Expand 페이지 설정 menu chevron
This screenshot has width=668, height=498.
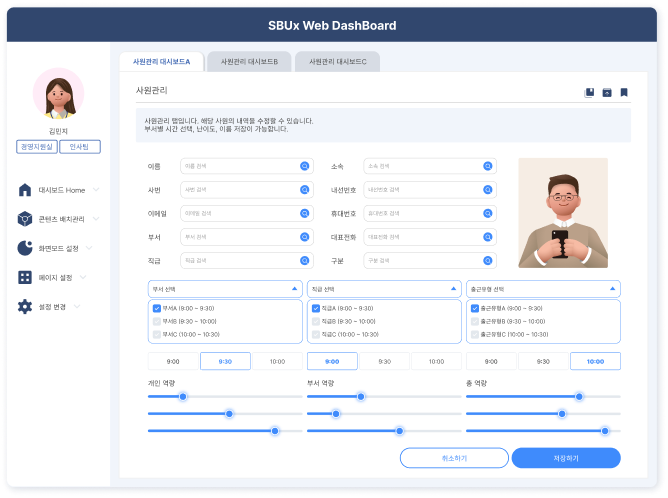click(x=83, y=277)
